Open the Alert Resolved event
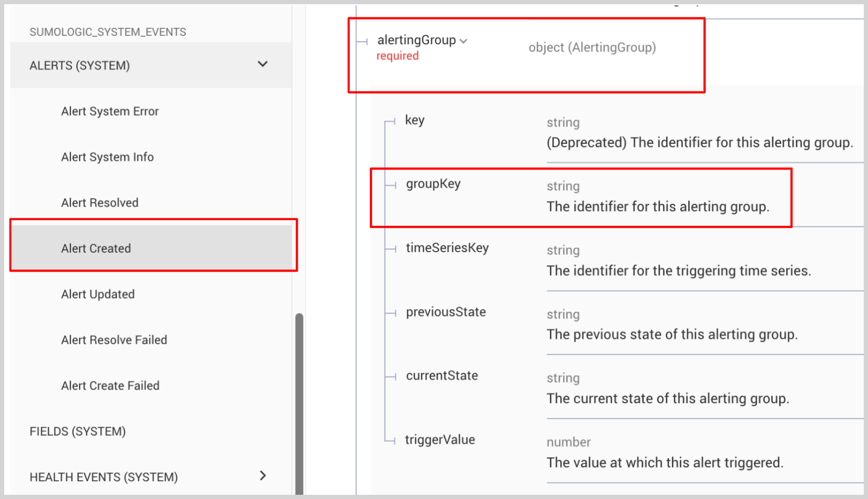This screenshot has width=868, height=499. point(99,203)
